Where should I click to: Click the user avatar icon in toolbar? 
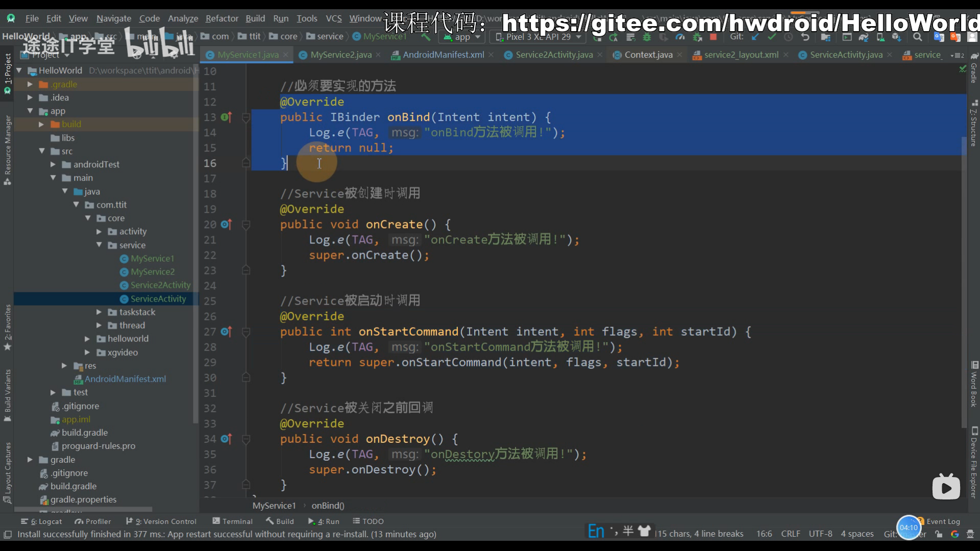pyautogui.click(x=972, y=37)
